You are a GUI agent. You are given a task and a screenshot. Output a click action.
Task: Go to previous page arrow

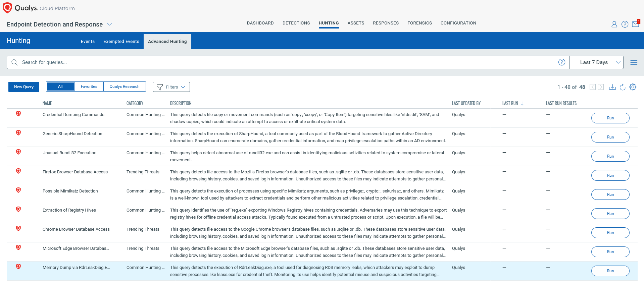(x=593, y=87)
